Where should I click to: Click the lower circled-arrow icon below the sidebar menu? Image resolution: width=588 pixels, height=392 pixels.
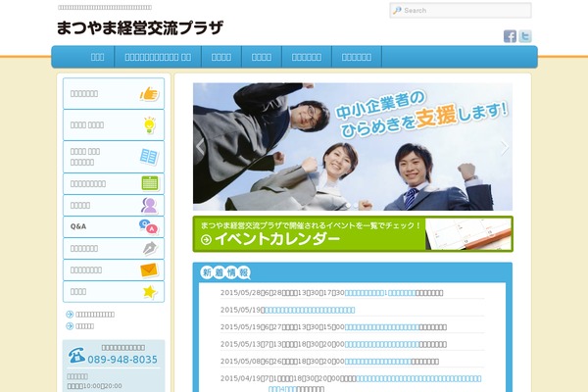click(70, 326)
